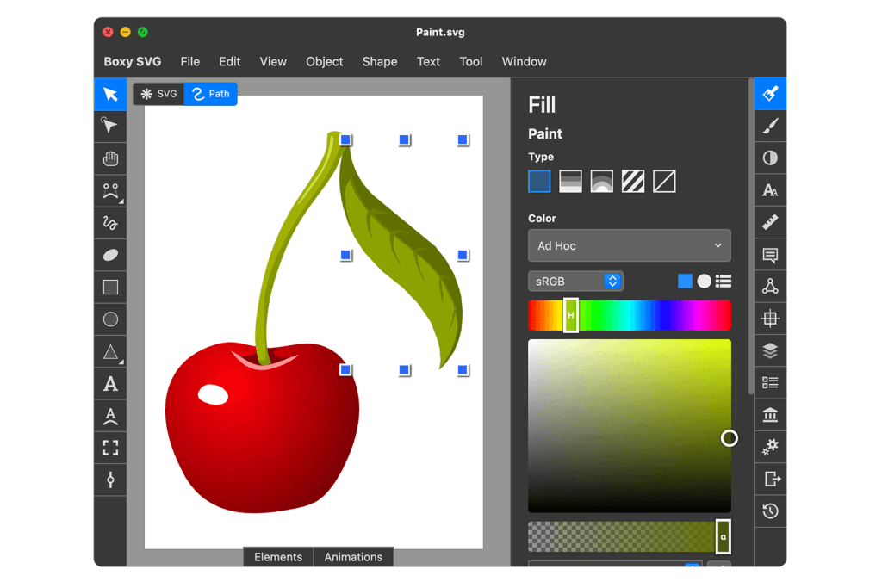882x588 pixels.
Task: Activate the Pan tool
Action: [x=110, y=158]
